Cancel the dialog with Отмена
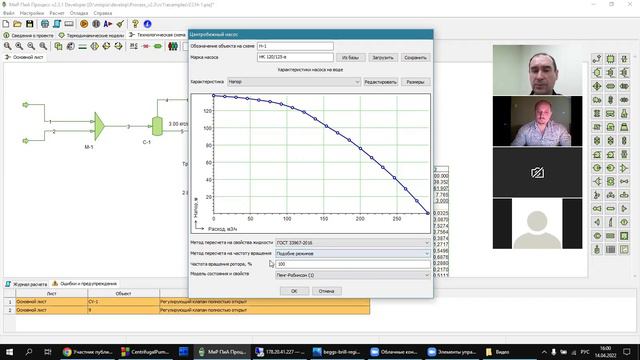 point(327,291)
